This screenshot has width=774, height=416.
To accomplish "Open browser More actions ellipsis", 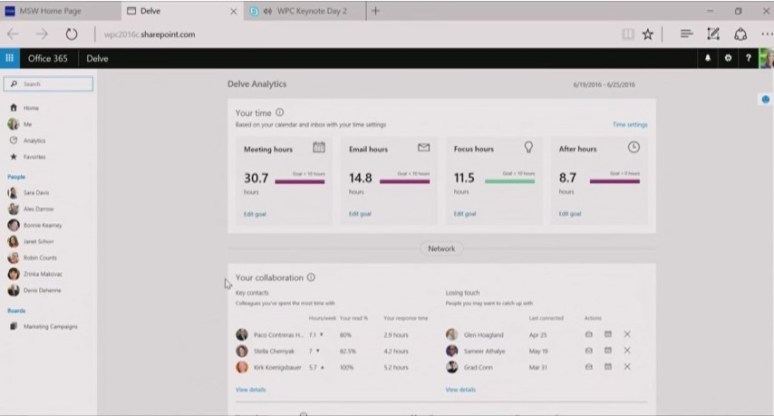I will point(767,34).
